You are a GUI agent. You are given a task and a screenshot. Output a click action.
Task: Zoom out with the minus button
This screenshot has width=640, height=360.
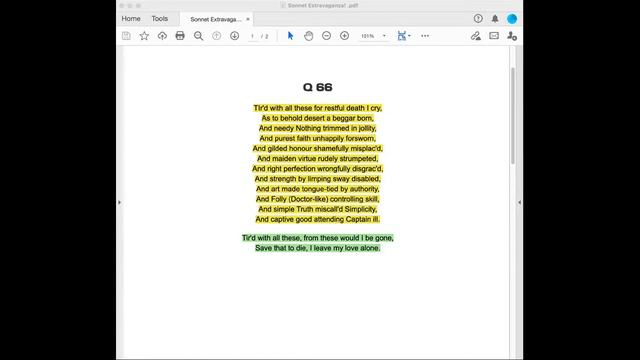coord(327,36)
